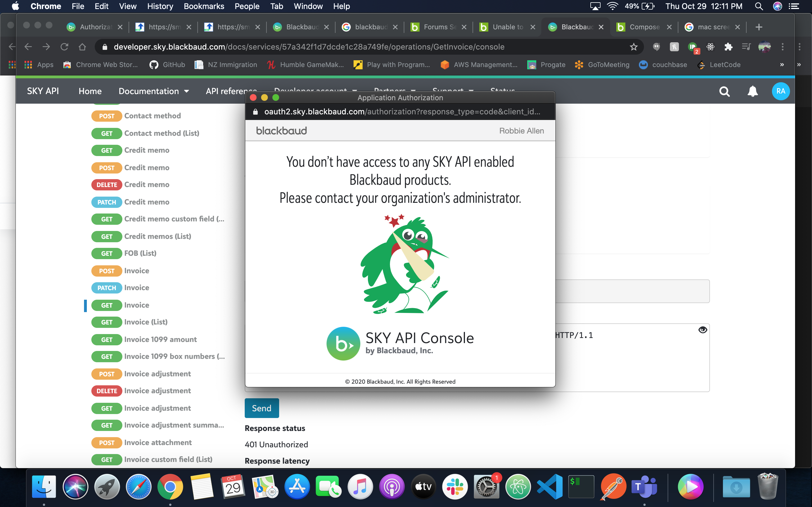Open GET Invoice (List) endpoint
The image size is (812, 507).
(145, 322)
